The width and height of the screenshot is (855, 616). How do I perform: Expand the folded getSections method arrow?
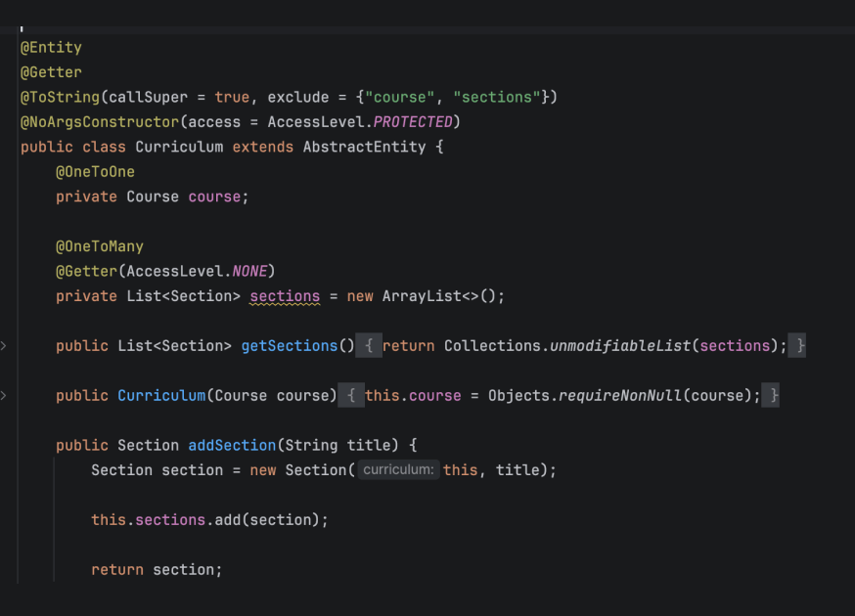pyautogui.click(x=3, y=345)
